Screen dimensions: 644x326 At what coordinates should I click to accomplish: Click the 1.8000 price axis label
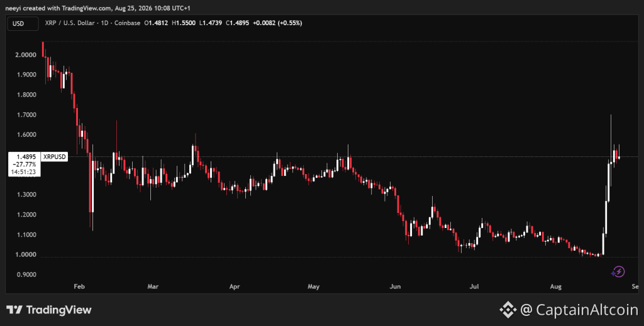(26, 95)
